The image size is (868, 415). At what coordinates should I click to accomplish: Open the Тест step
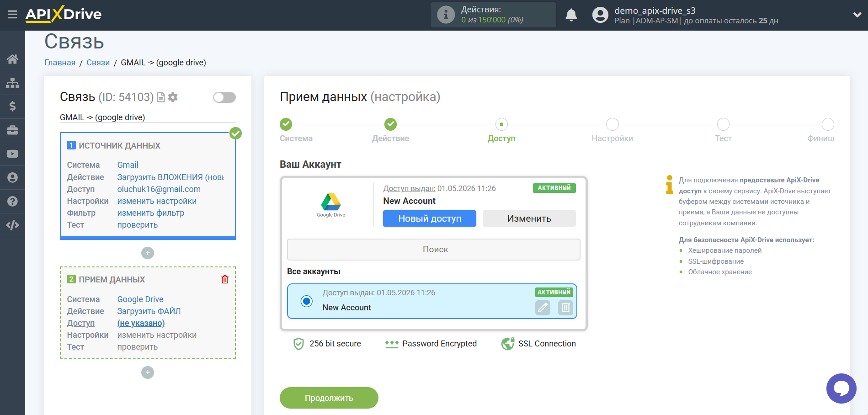pos(723,124)
